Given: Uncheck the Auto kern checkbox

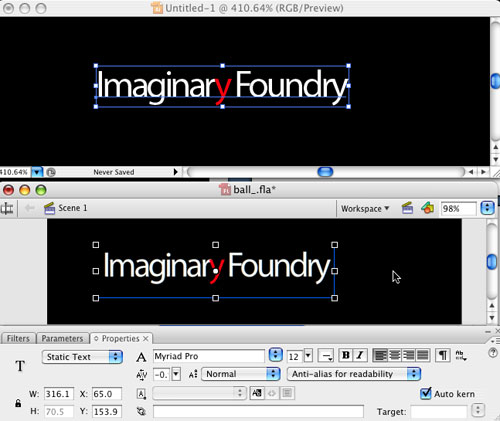Looking at the screenshot, I should 426,393.
